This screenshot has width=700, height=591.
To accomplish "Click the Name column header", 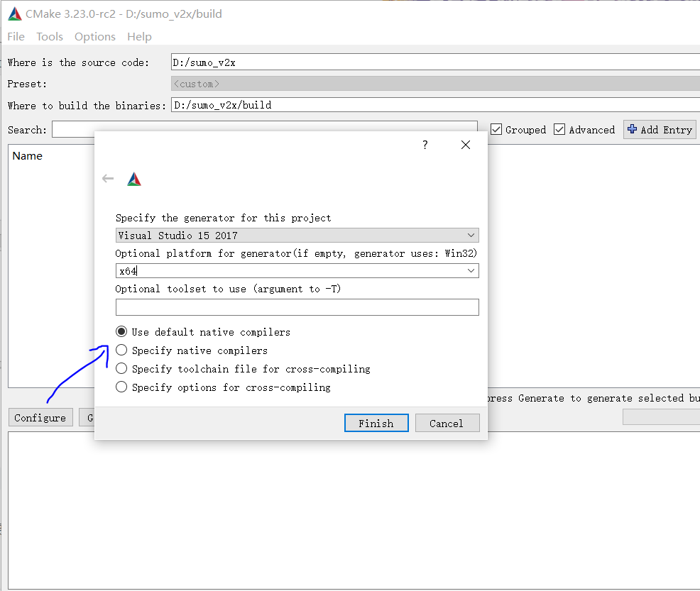I will [x=27, y=156].
